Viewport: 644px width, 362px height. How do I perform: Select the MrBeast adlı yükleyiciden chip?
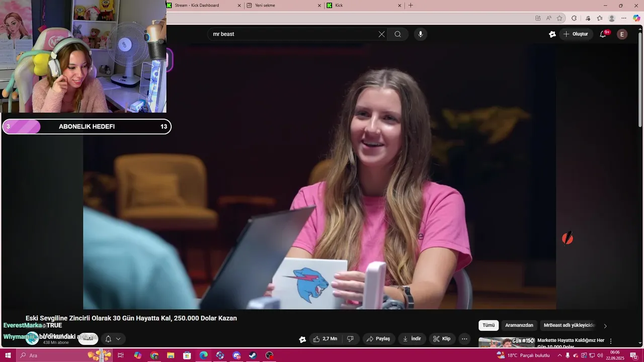point(569,325)
